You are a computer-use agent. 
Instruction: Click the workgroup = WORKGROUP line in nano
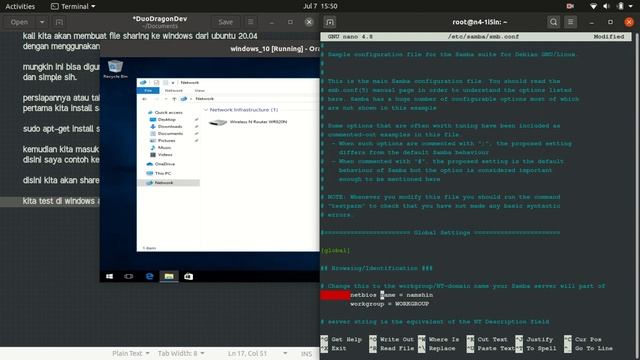click(x=389, y=304)
